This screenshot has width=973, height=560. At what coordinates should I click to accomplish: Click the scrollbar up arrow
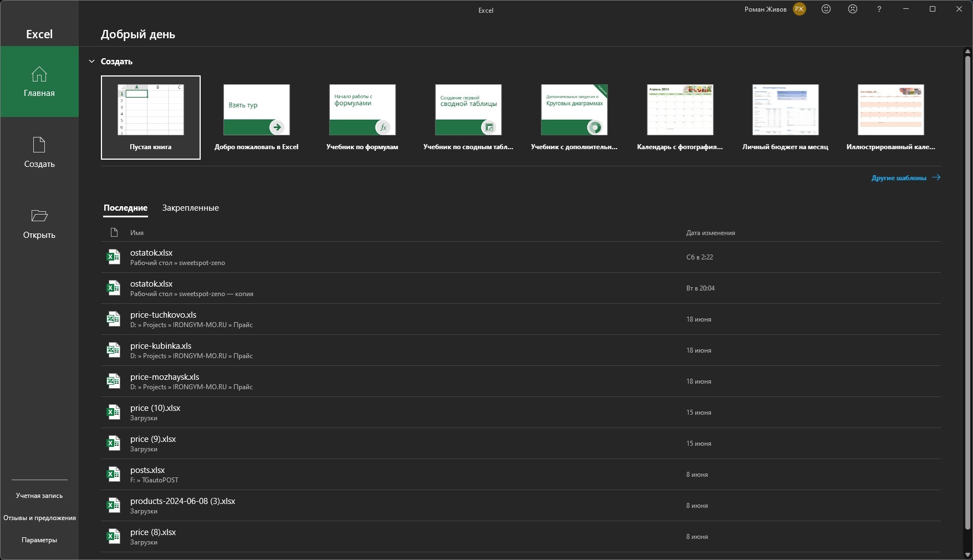click(968, 52)
